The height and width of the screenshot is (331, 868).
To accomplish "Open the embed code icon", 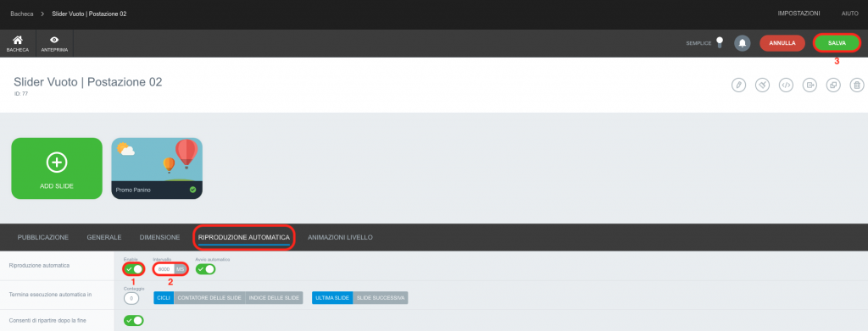I will (x=786, y=86).
